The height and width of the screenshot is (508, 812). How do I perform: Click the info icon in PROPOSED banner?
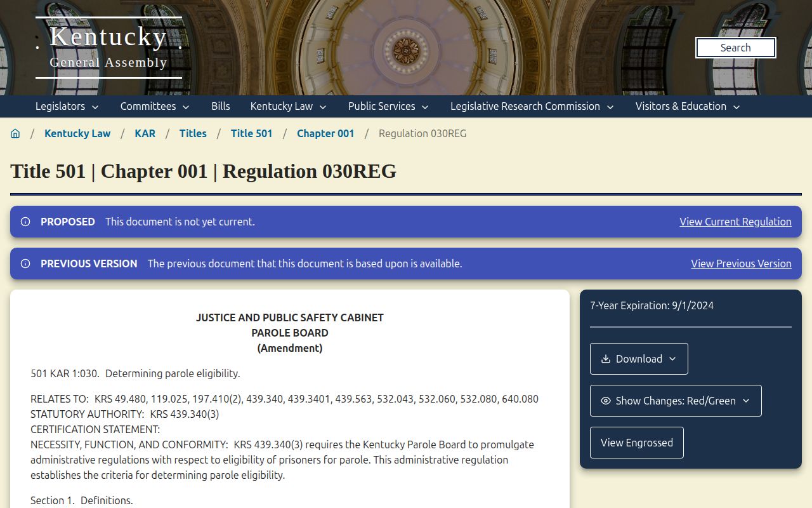pyautogui.click(x=25, y=222)
